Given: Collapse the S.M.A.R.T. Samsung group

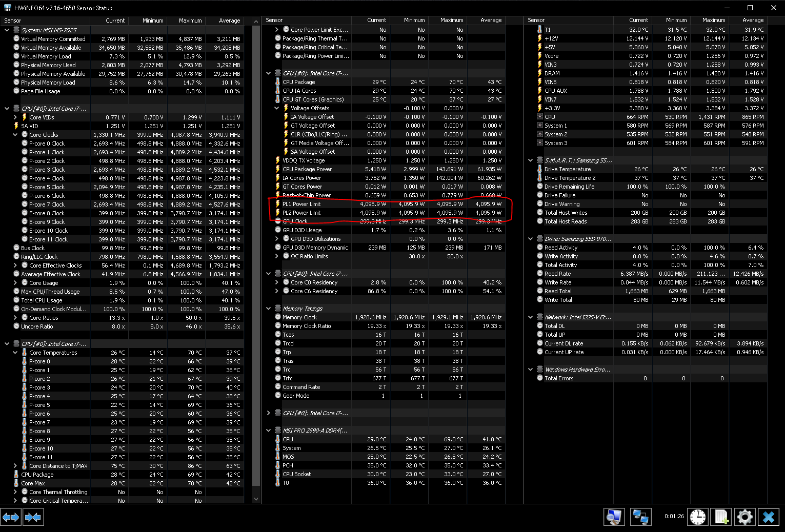Looking at the screenshot, I should coord(531,160).
